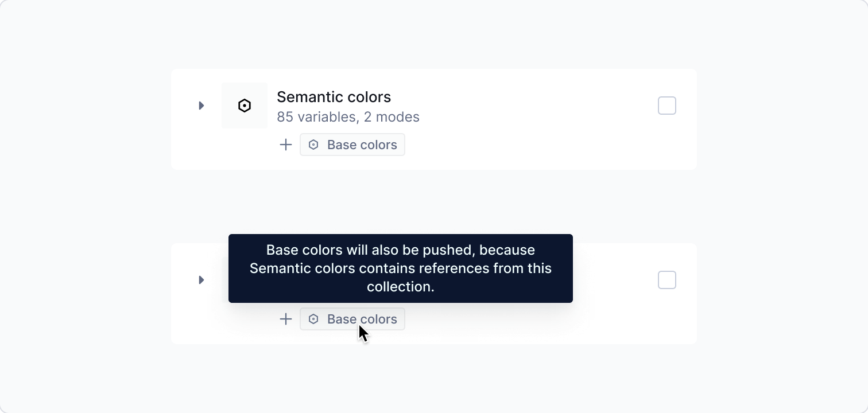Enable selection for the Semantic colors collection
Screen dimensions: 868x413
click(x=667, y=106)
